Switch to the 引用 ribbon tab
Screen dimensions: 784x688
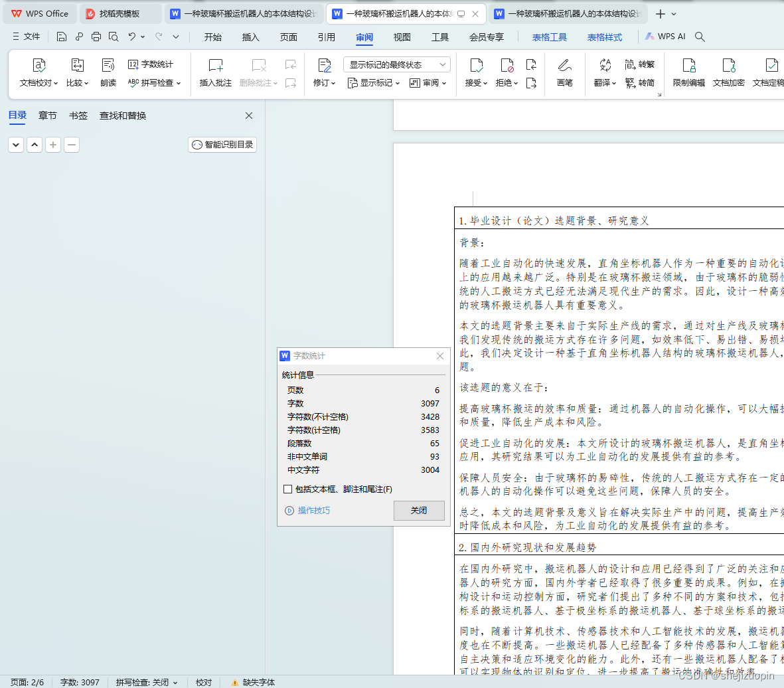(327, 37)
